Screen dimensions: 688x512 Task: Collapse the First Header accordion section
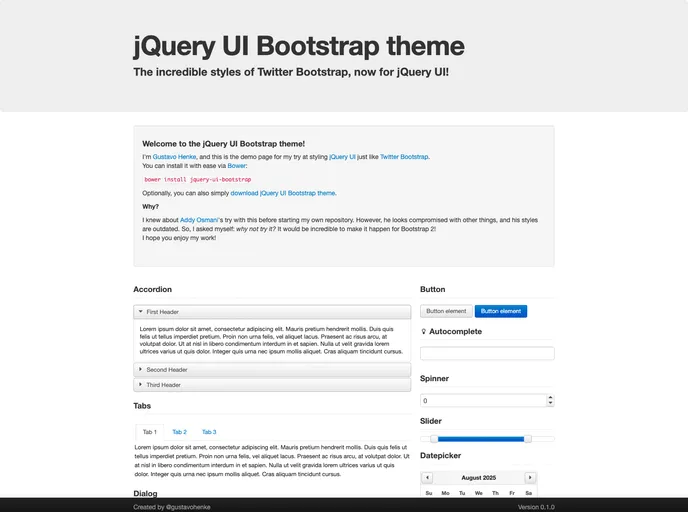272,312
